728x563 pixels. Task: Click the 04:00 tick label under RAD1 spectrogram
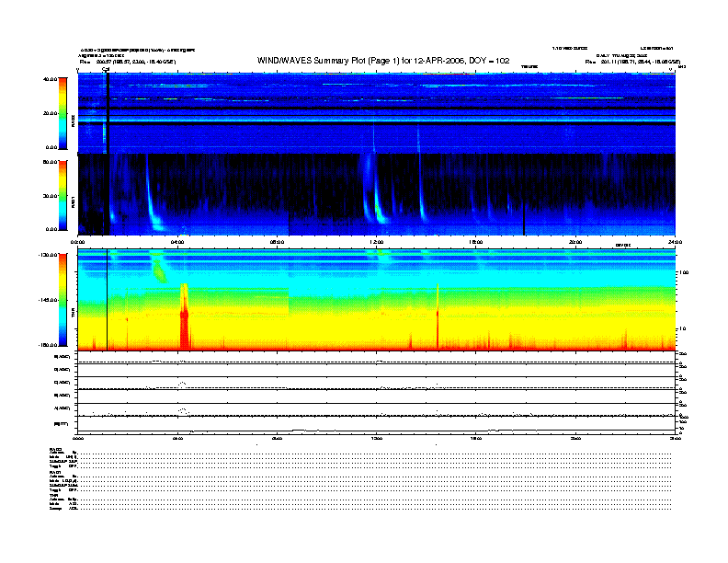click(x=177, y=242)
